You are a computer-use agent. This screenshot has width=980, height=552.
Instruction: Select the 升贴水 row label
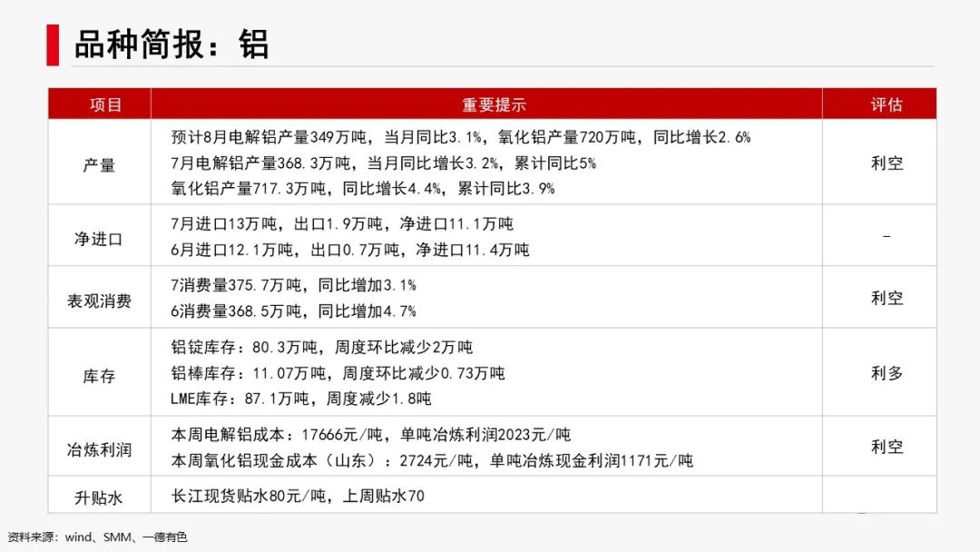[99, 497]
